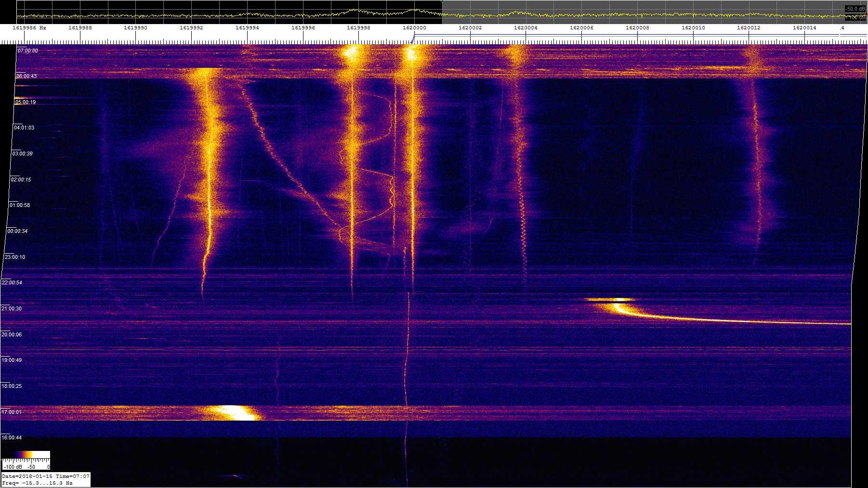Click the 03:00:39 time marker
The height and width of the screenshot is (488, 868).
pyautogui.click(x=23, y=154)
